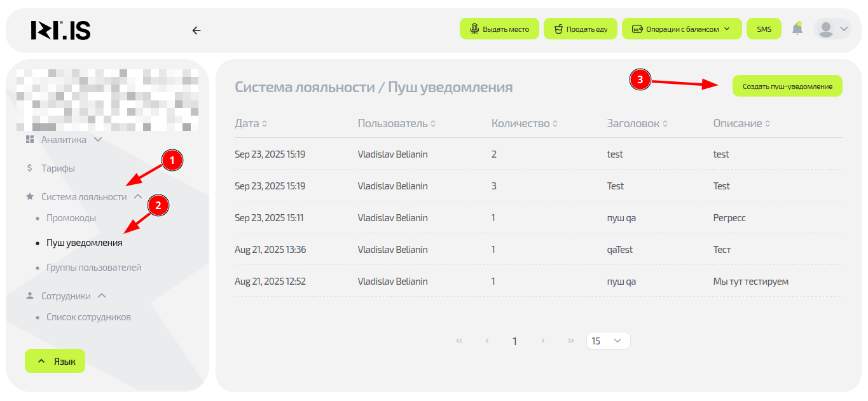Click the back arrow icon in header

coord(196,30)
